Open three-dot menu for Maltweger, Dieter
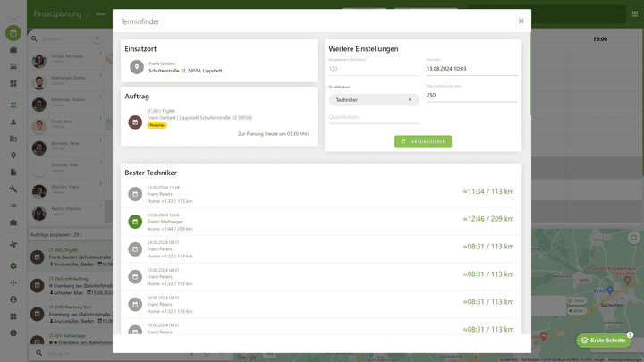This screenshot has height=362, width=644. coord(100,75)
